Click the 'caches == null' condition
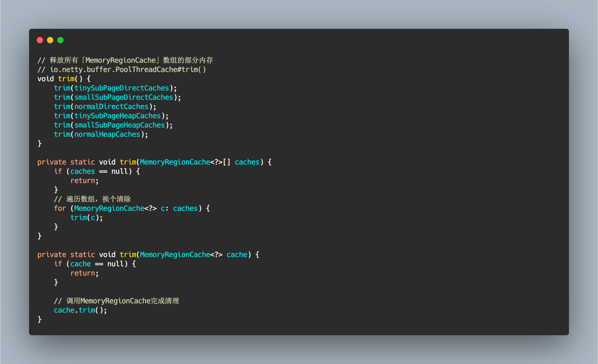Image resolution: width=598 pixels, height=364 pixels. click(x=99, y=171)
